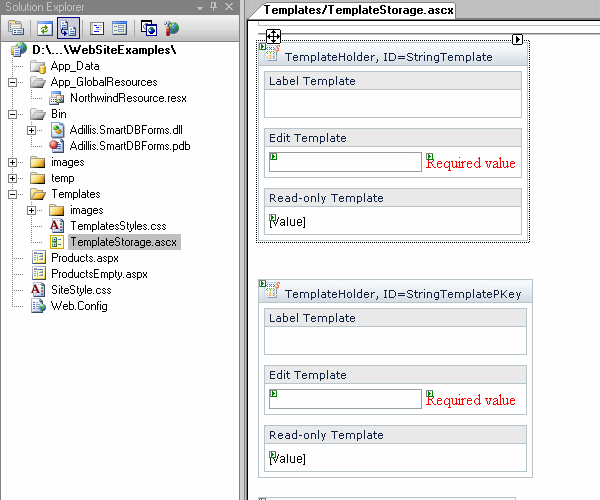Click the Copy Web Site toolbar icon
The image size is (600, 500).
pos(149,28)
